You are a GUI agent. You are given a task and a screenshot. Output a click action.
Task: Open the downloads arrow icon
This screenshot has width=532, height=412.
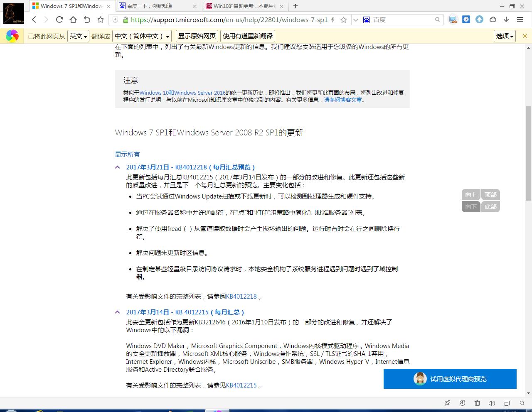pyautogui.click(x=506, y=20)
